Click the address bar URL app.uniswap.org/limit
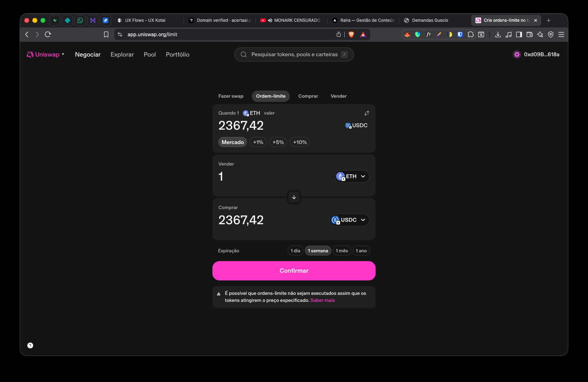Viewport: 588px width, 382px height. [x=152, y=34]
